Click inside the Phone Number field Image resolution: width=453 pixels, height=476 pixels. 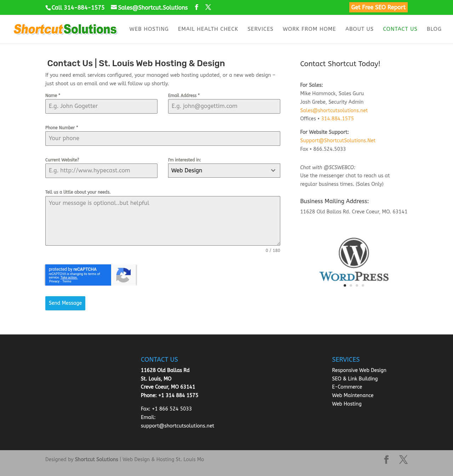[x=163, y=138]
